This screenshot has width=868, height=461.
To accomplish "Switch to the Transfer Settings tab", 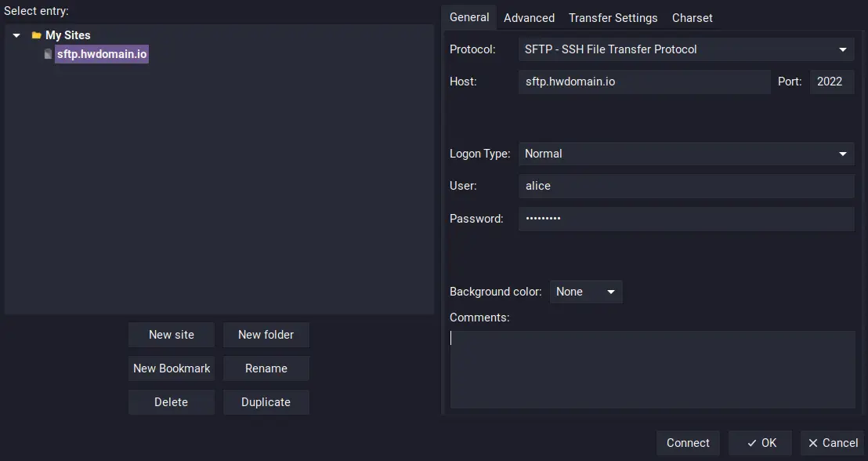I will tap(613, 18).
